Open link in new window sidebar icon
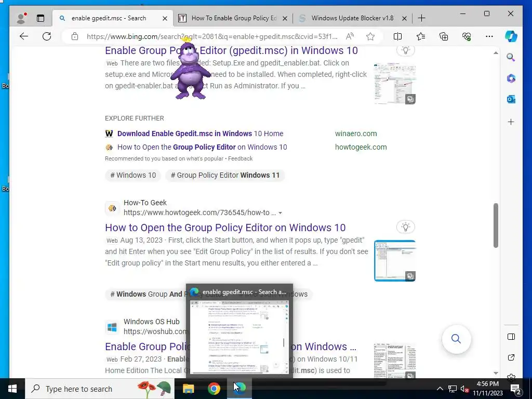Image resolution: width=532 pixels, height=399 pixels. coord(511,357)
